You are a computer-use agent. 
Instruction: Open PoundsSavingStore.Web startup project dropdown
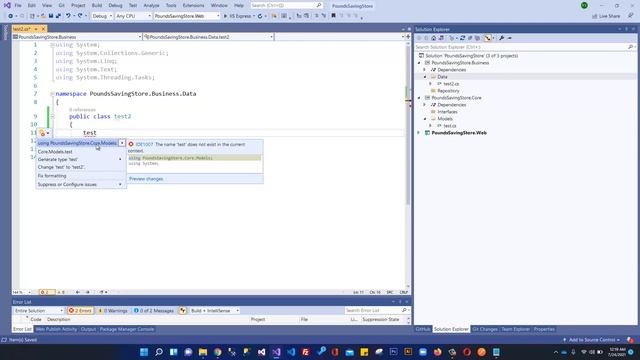pos(187,16)
